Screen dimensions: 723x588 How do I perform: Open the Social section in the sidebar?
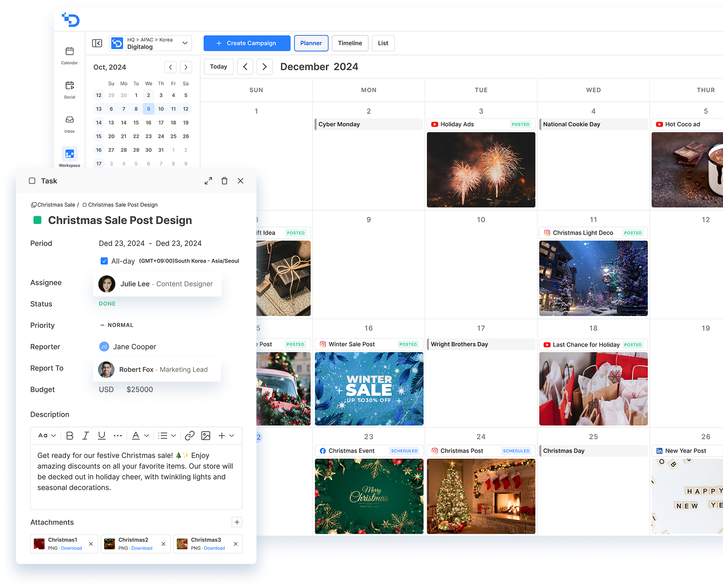click(x=70, y=89)
